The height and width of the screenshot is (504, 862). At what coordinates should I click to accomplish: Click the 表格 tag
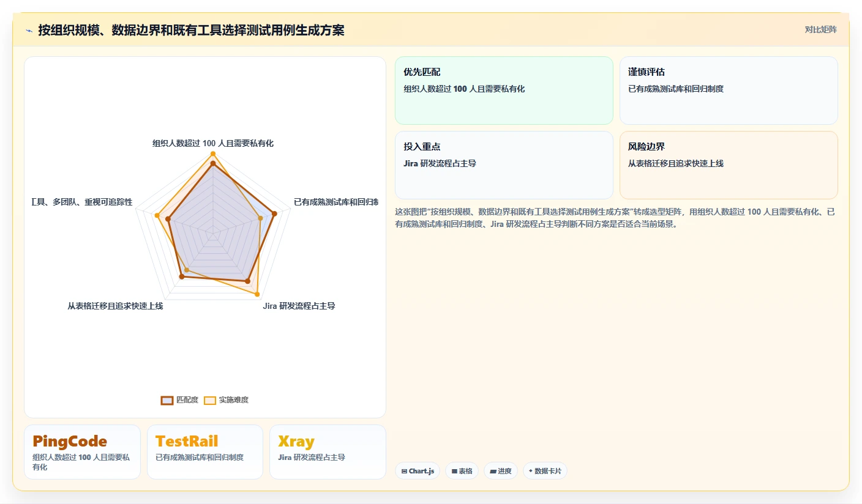click(x=462, y=471)
